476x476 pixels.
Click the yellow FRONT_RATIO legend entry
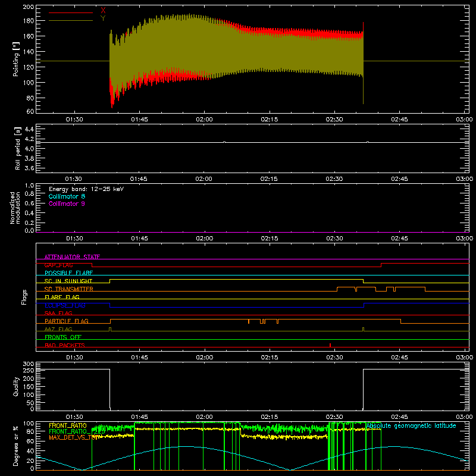tap(68, 425)
